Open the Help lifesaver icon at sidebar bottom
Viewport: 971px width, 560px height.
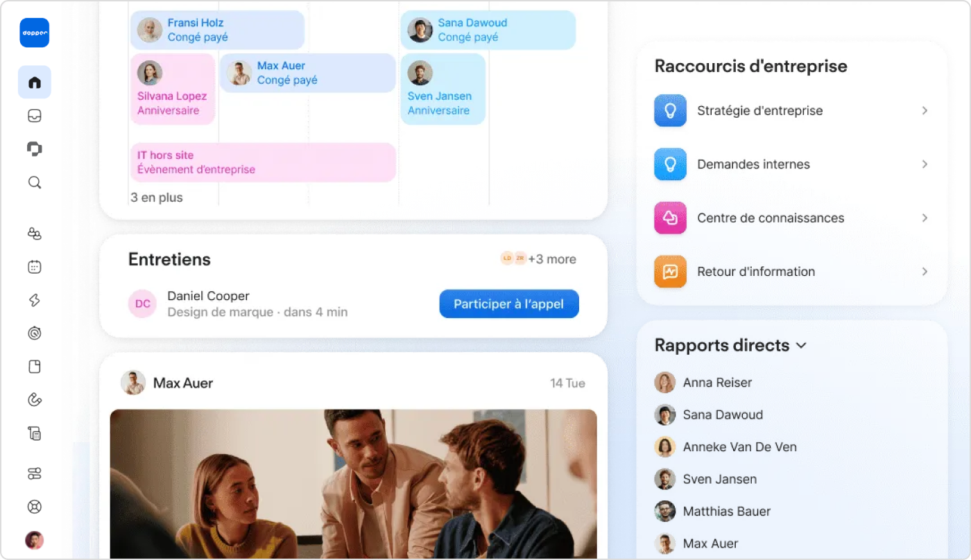(x=34, y=507)
